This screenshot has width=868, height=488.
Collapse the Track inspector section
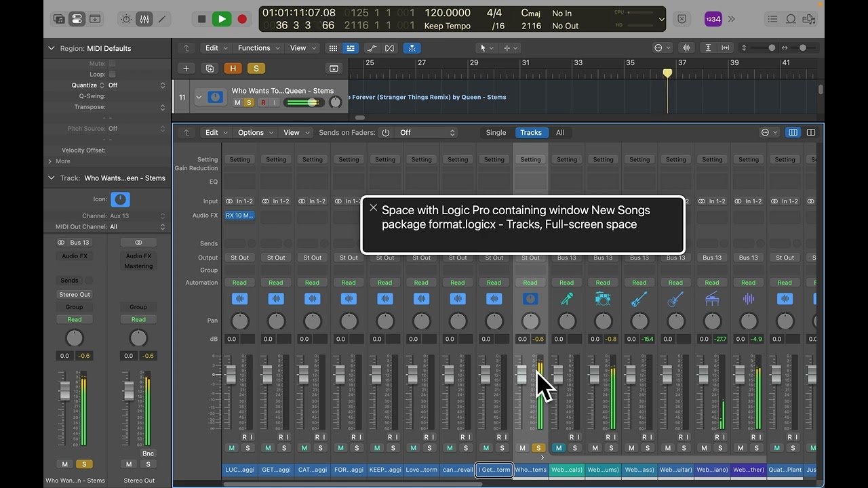[x=51, y=178]
